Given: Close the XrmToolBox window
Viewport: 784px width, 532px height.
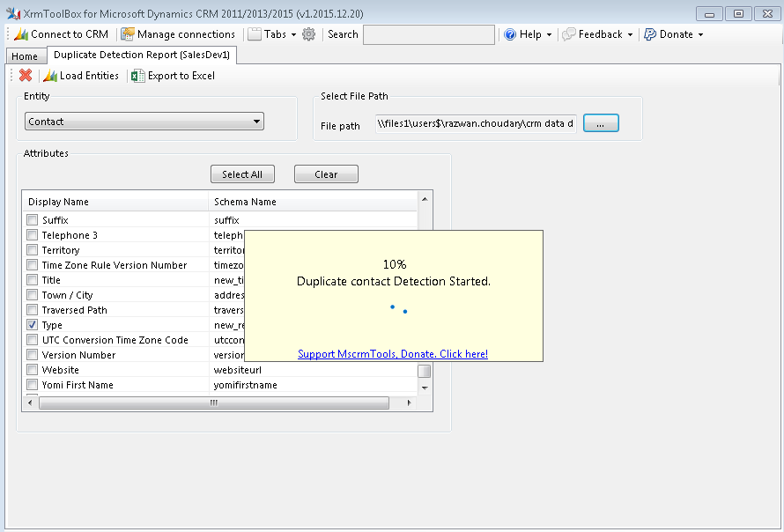Looking at the screenshot, I should tap(767, 13).
